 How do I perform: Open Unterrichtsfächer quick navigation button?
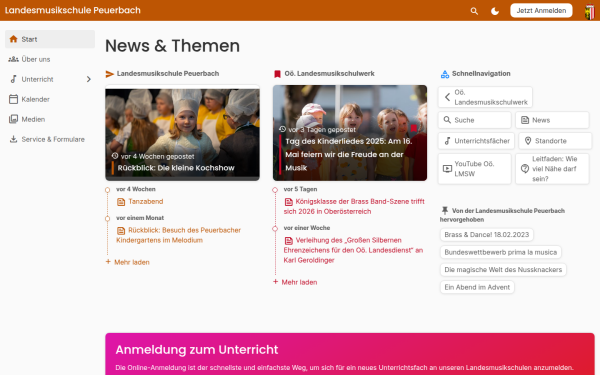point(477,141)
